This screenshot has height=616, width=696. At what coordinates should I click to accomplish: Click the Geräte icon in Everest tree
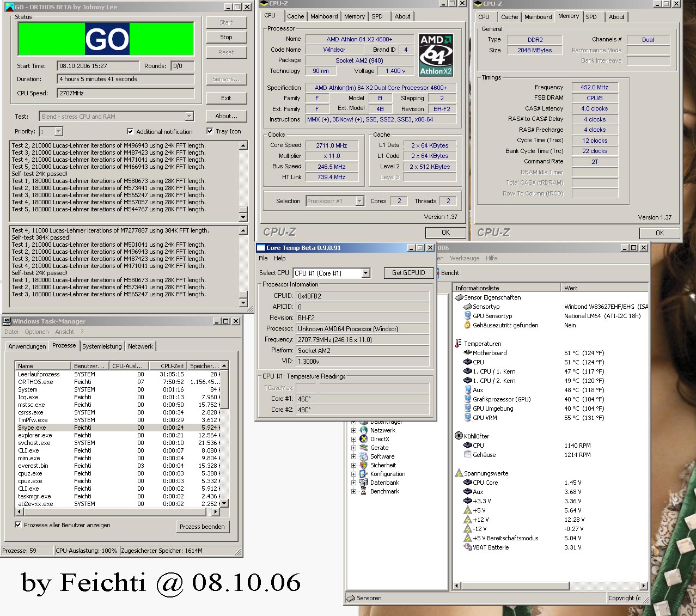363,448
